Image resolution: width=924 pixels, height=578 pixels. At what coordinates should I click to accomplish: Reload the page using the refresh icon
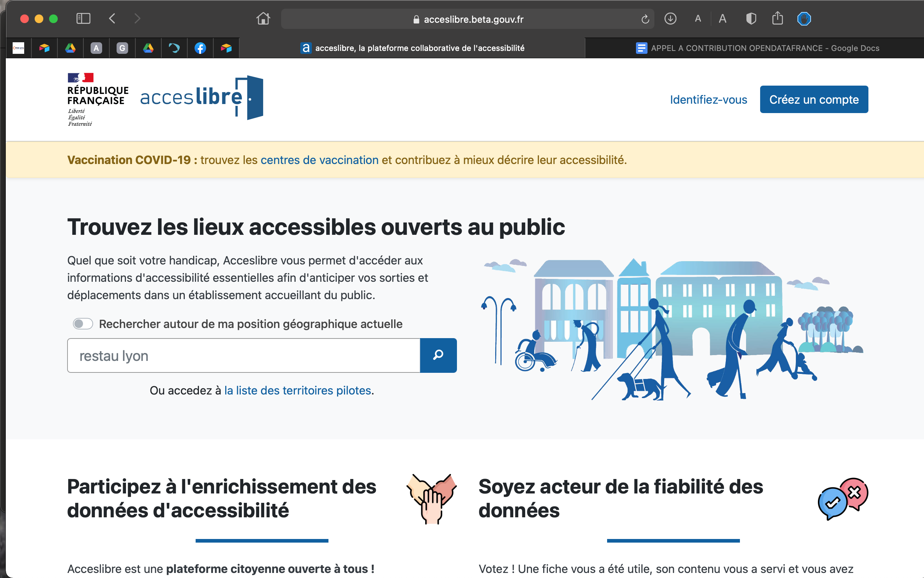(645, 19)
